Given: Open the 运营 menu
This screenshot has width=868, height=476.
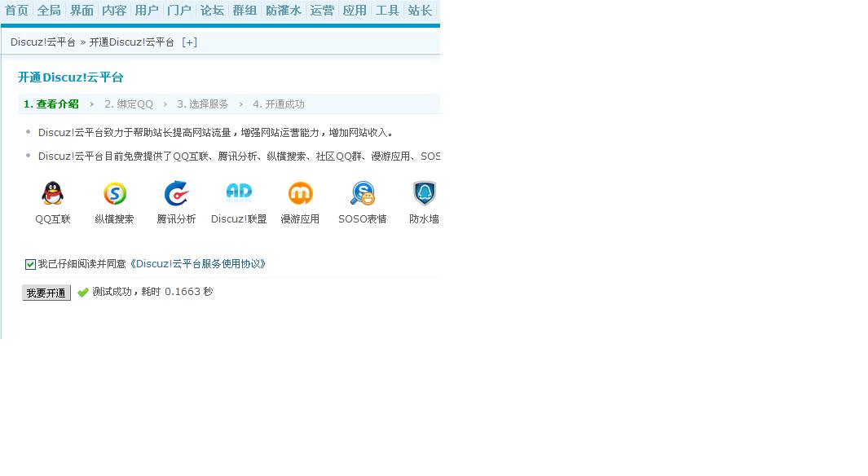Looking at the screenshot, I should pos(322,11).
